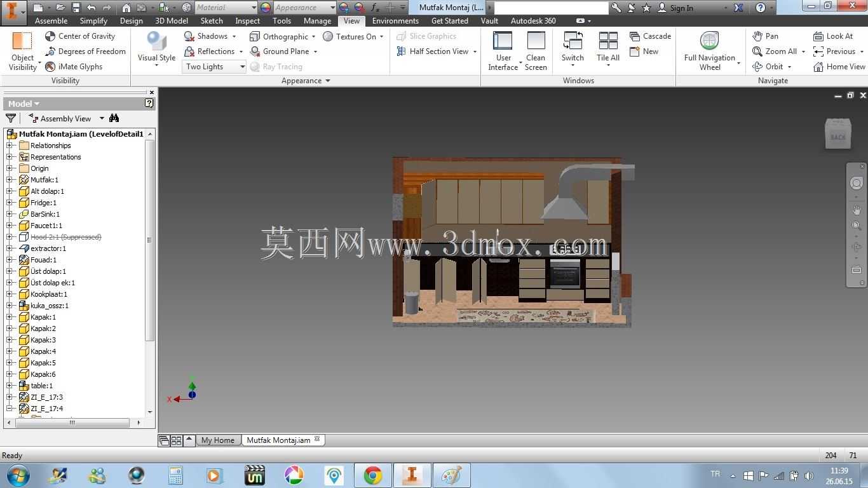Open the Model browser dropdown header
This screenshot has width=868, height=488.
24,104
